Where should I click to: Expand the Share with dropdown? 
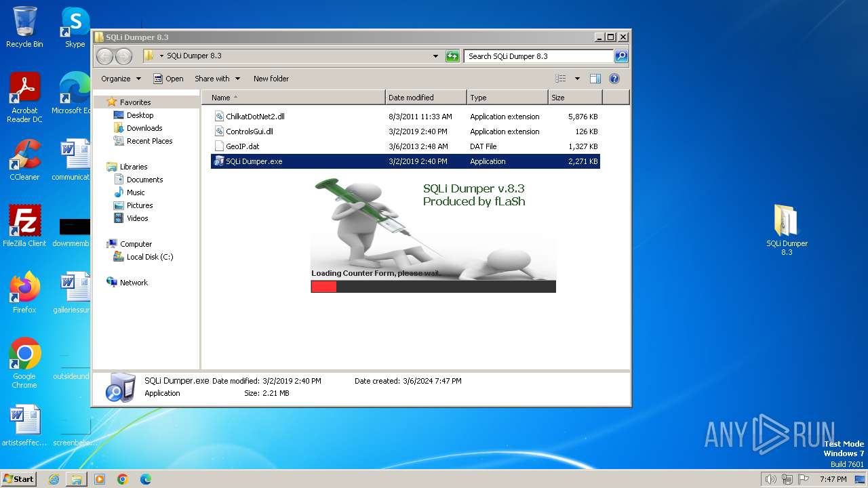217,79
